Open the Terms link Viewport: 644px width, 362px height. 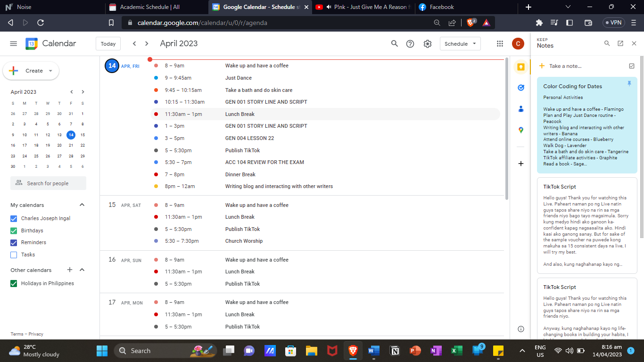[x=17, y=334]
